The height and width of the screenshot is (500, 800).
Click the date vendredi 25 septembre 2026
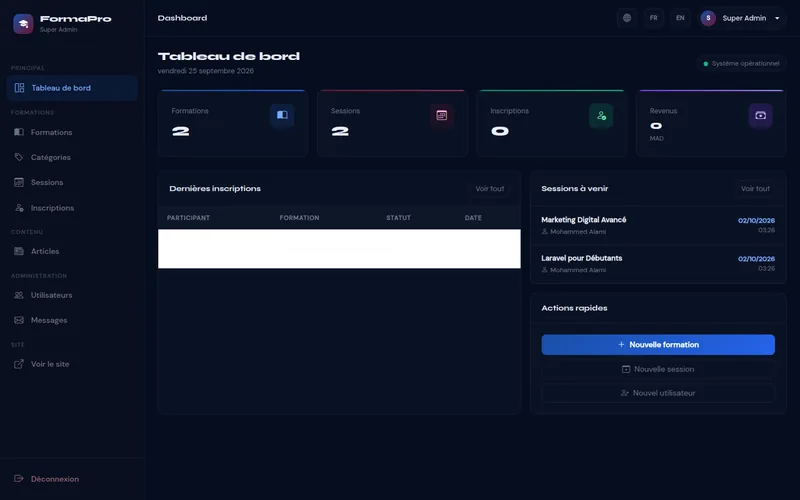[x=206, y=71]
